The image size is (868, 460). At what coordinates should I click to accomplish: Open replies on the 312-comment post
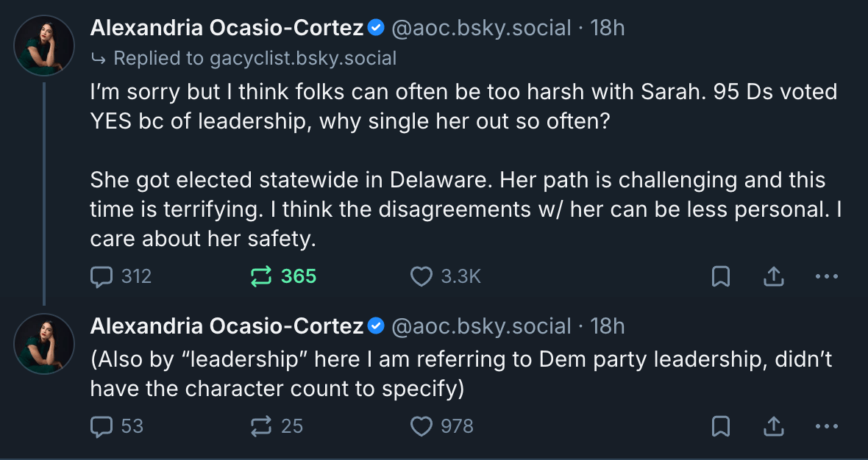pos(100,276)
